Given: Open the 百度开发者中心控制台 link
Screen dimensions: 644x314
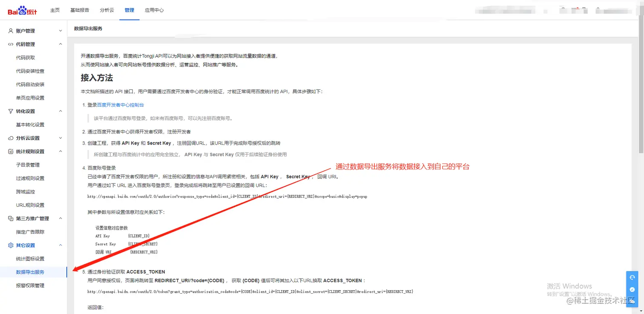Looking at the screenshot, I should click(x=121, y=105).
